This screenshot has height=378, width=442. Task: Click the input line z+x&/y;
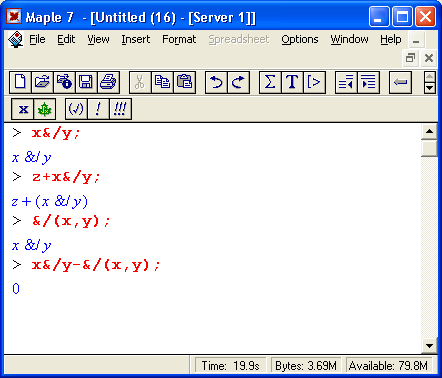pos(66,177)
